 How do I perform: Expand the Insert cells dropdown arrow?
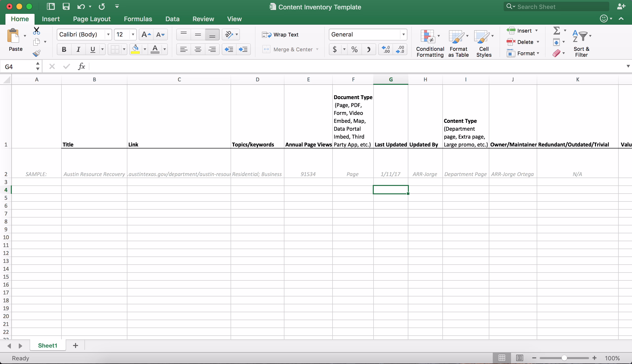click(x=536, y=31)
